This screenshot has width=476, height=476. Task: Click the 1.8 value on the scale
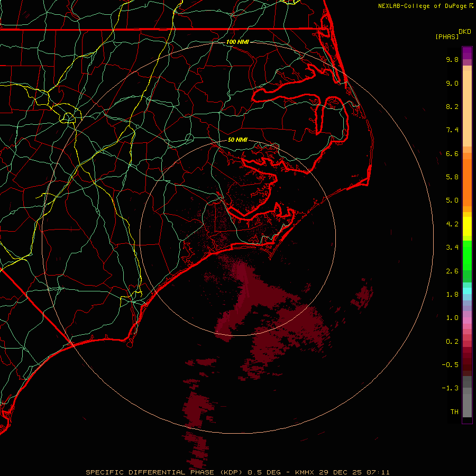coord(452,295)
